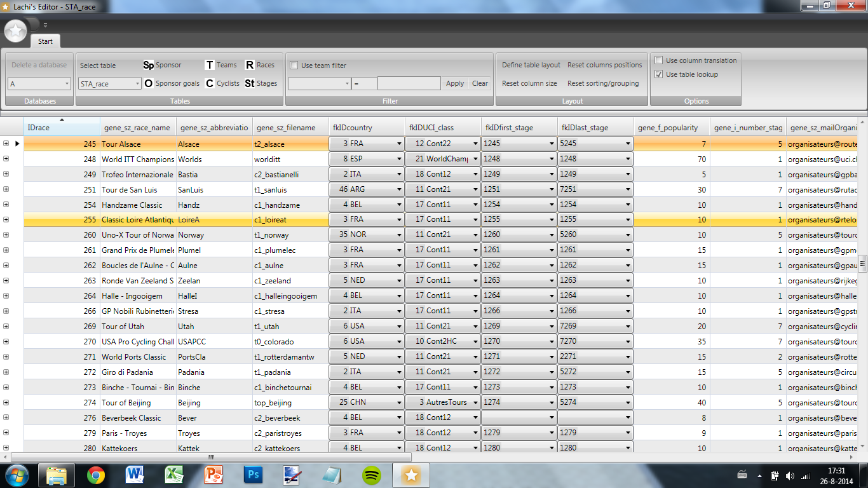The image size is (868, 488).
Task: Sort by the gene_f_popularity column header
Action: pyautogui.click(x=670, y=128)
